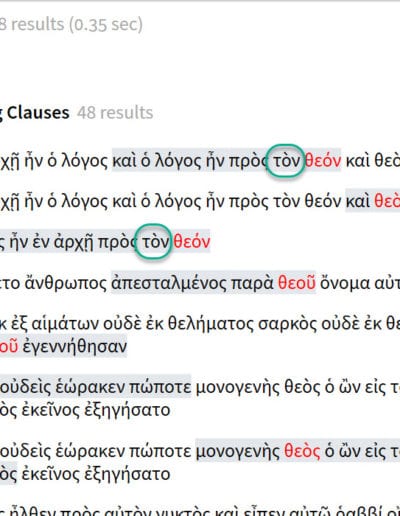Click circled τὸν in the ἐν ἀρχῇ line
Viewport: 400px width, 516px height.
156,242
